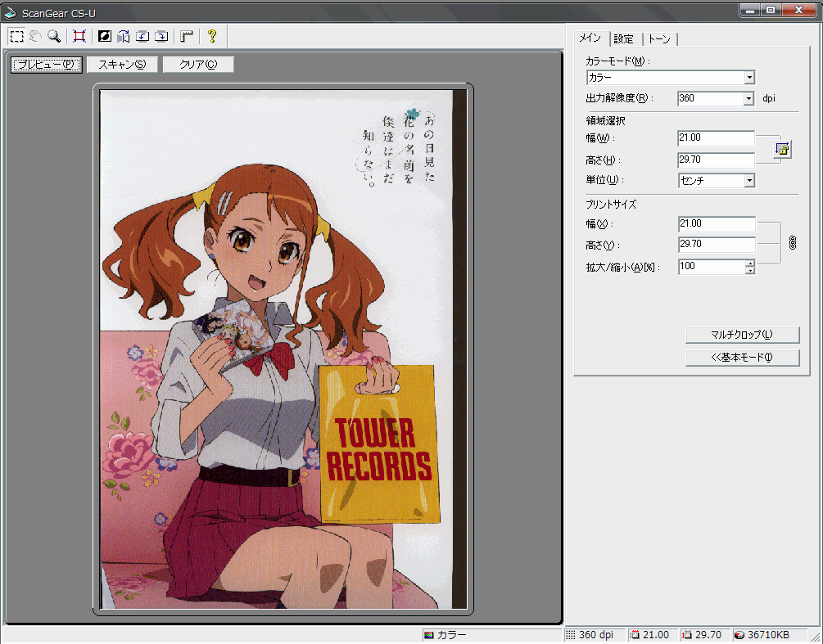Rotate the preview right

(161, 36)
